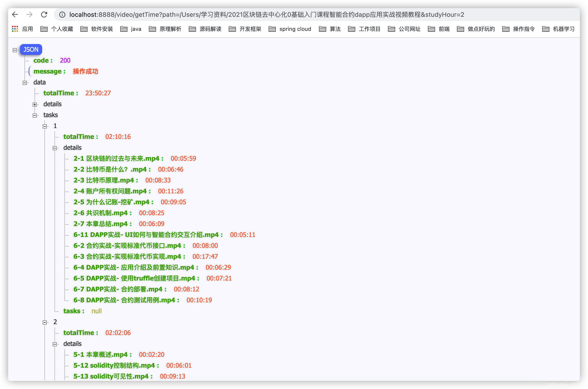Collapse the details node of task 2

click(x=55, y=344)
